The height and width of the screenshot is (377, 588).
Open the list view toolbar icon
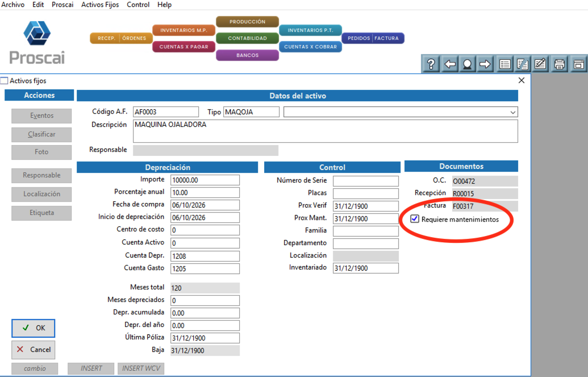504,64
